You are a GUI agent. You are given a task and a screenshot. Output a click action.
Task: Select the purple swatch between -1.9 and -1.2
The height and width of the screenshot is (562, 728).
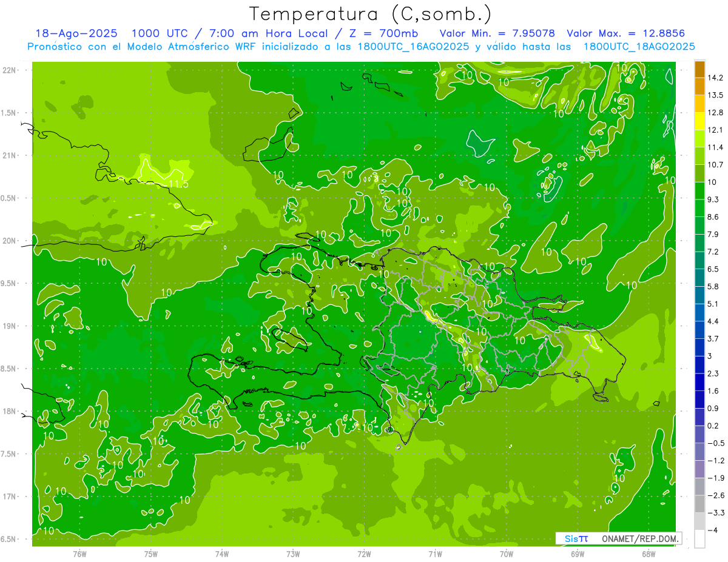[699, 469]
